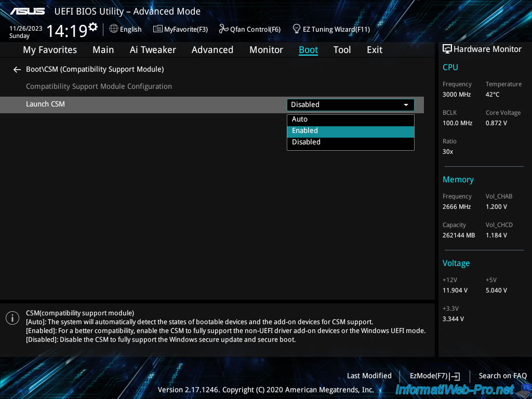Click the date 11/26/2023
Viewport: 532px width, 399px height.
coord(26,29)
